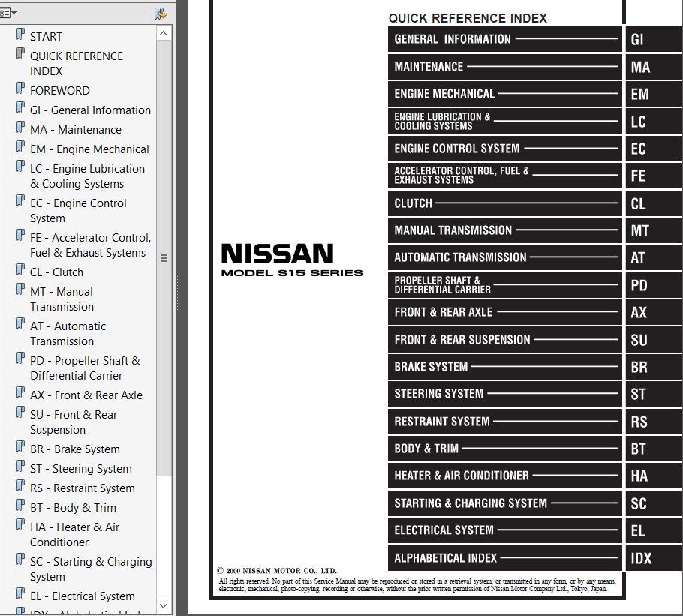Screen dimensions: 683x616
Task: Open ENGINE LUBRICATION & COOLING SYSTEMS index entry
Action: (505, 122)
